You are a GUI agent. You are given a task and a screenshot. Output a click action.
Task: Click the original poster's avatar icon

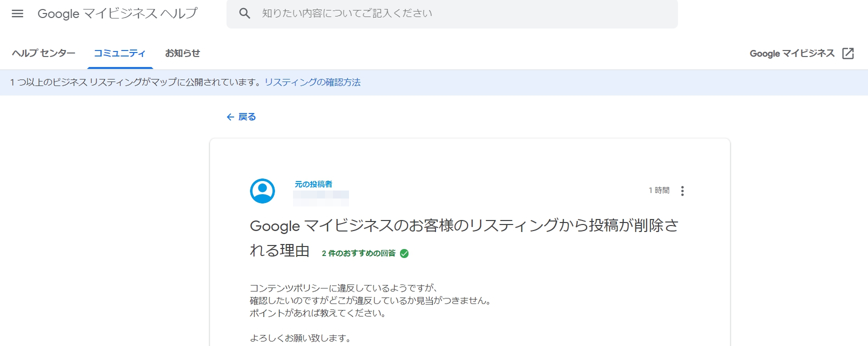coord(262,191)
